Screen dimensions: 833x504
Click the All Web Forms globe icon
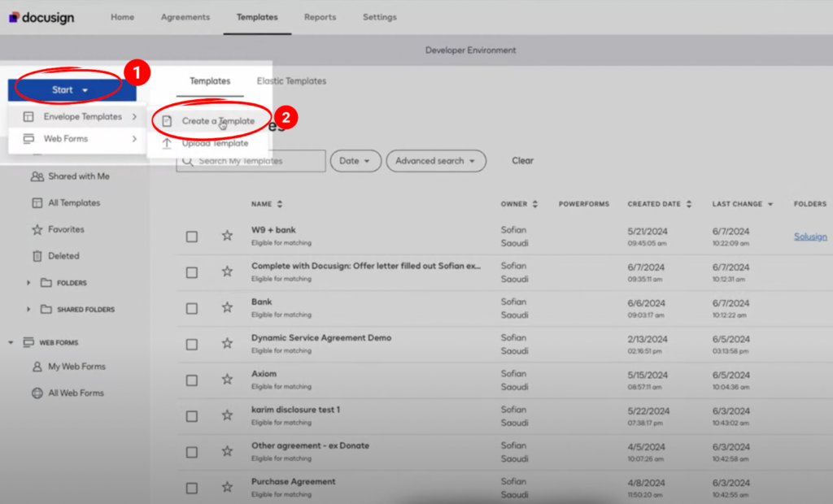37,393
